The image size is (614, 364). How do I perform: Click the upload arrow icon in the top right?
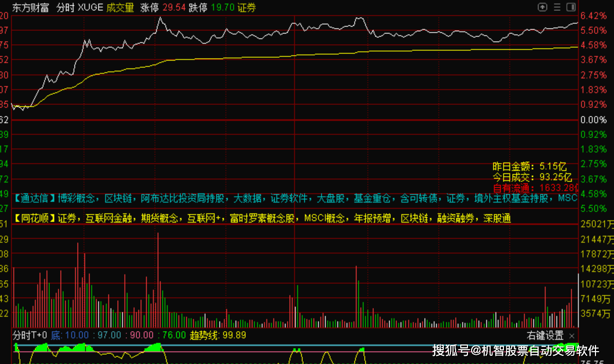pos(543,7)
